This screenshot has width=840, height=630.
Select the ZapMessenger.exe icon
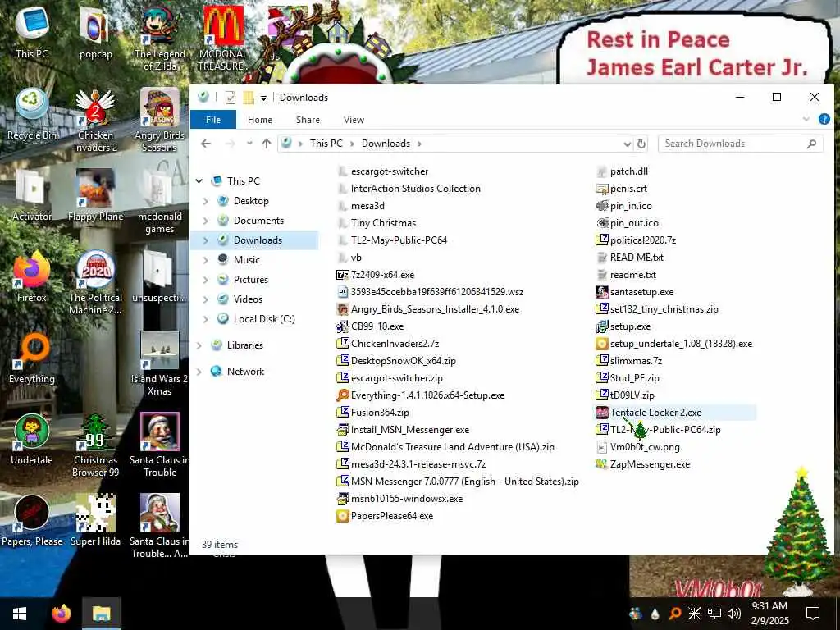(601, 464)
